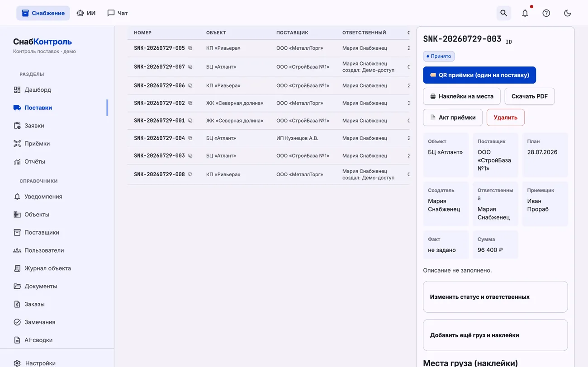The width and height of the screenshot is (588, 367).
Task: Click План date 28.07.2026
Action: (x=542, y=152)
